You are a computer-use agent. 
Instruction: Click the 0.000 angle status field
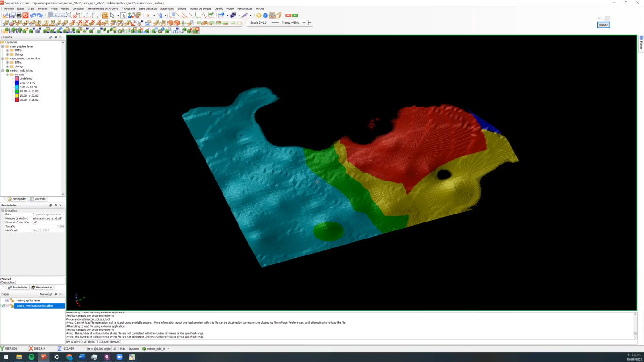103,349
